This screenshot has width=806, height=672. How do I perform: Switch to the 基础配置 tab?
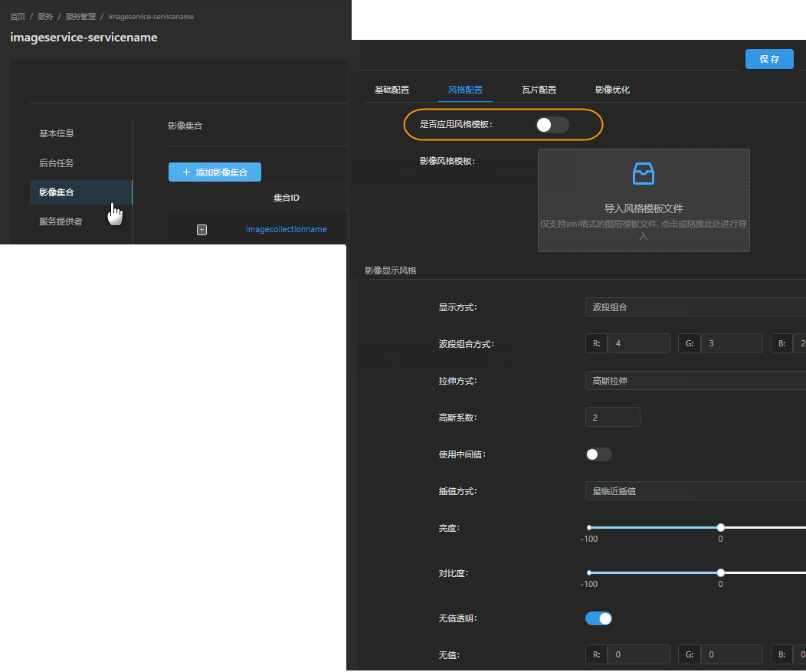click(x=392, y=90)
